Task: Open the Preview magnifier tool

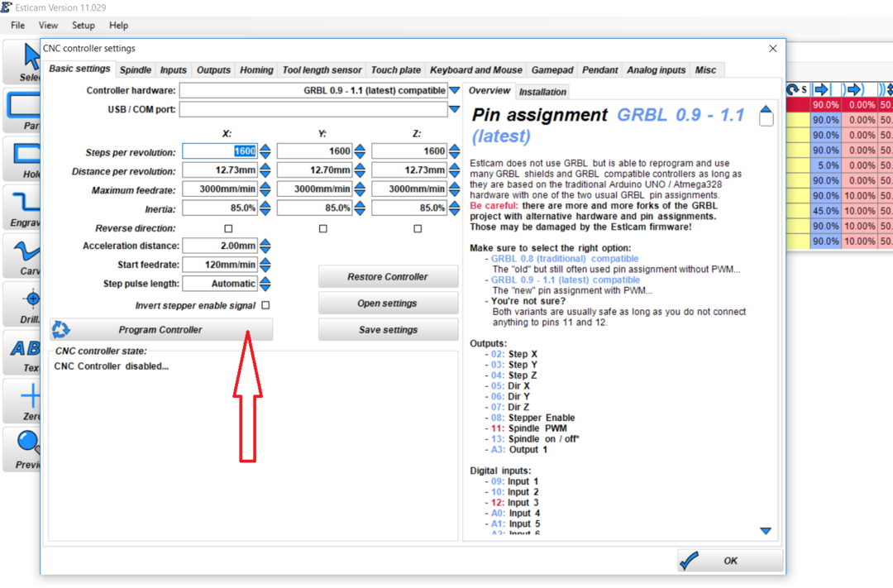Action: pyautogui.click(x=25, y=449)
